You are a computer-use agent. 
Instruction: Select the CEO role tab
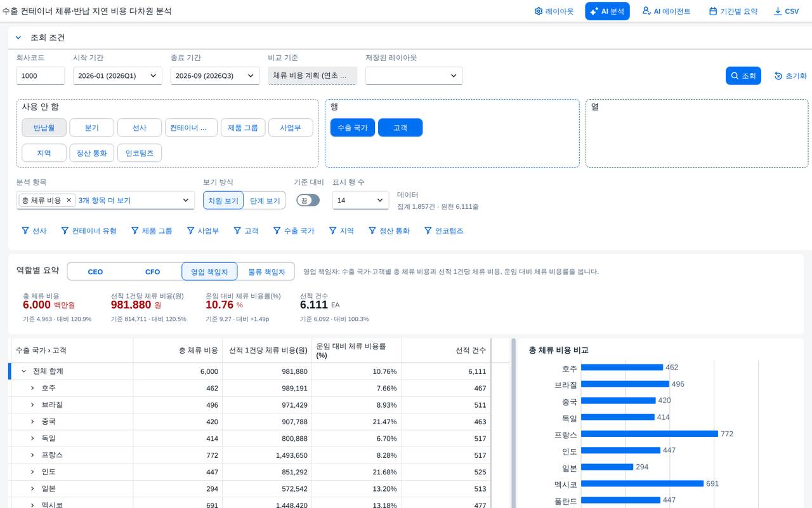[x=95, y=272]
